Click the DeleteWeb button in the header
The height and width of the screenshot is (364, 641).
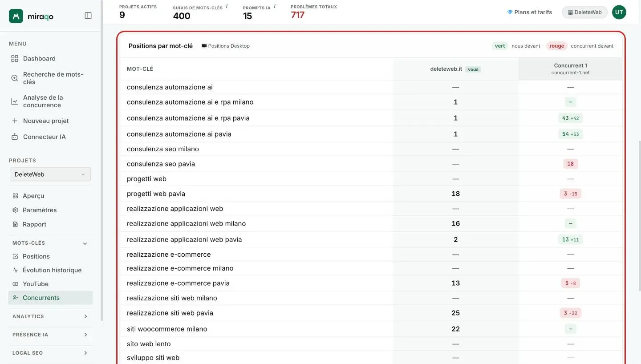[584, 12]
